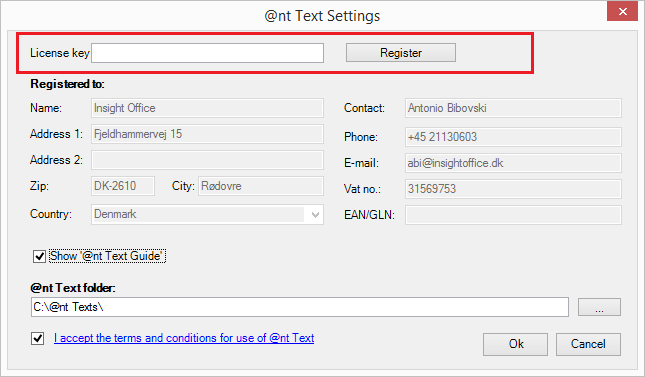Open the Country dropdown showing Denmark

pos(207,214)
